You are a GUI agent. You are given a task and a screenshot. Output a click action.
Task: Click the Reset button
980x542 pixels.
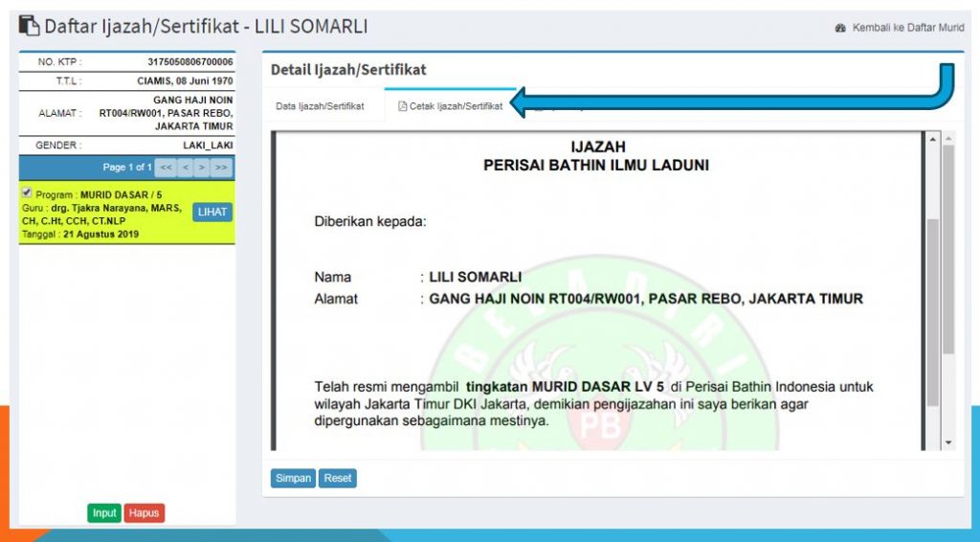338,478
